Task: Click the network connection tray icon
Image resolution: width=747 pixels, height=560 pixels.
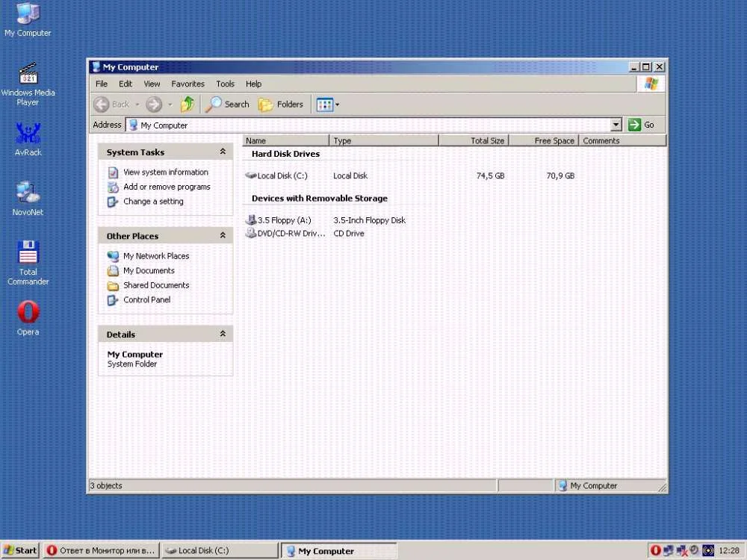Action: pyautogui.click(x=669, y=550)
